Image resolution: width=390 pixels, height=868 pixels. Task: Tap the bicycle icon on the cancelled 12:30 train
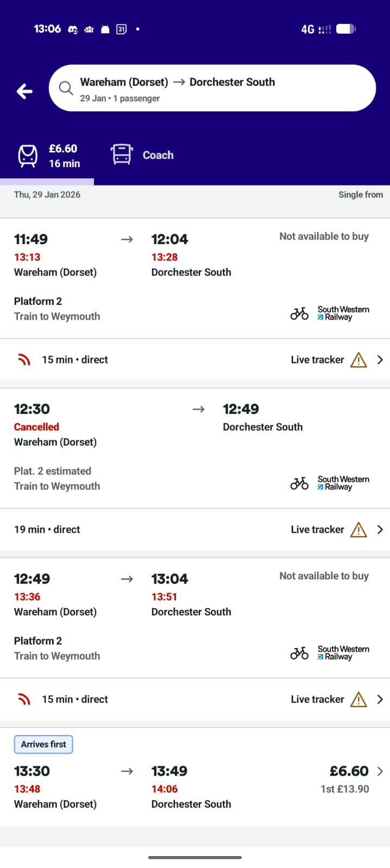299,483
